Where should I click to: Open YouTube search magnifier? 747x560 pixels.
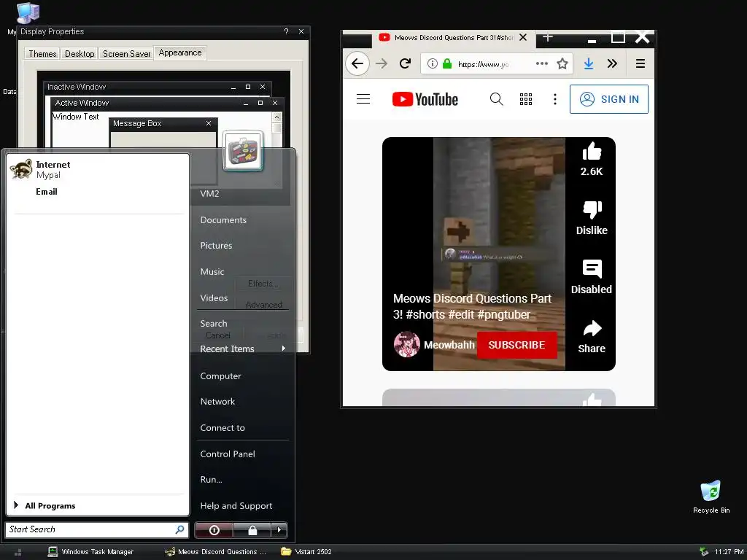point(496,99)
